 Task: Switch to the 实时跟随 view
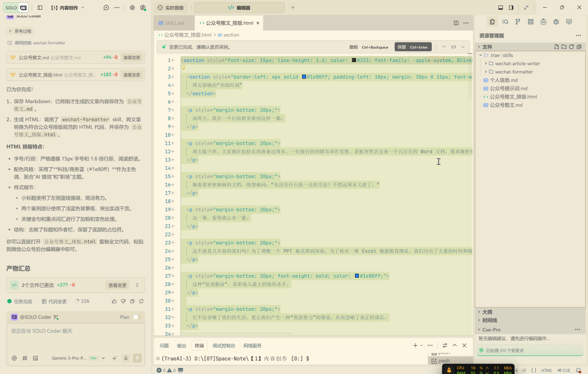(170, 8)
